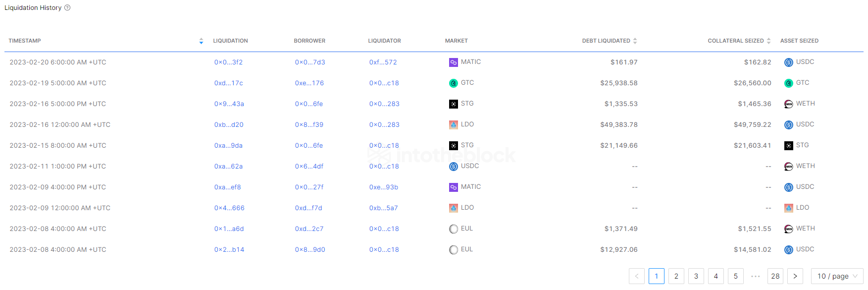868x290 pixels.
Task: Open liquidator address 0xf...572
Action: point(383,62)
